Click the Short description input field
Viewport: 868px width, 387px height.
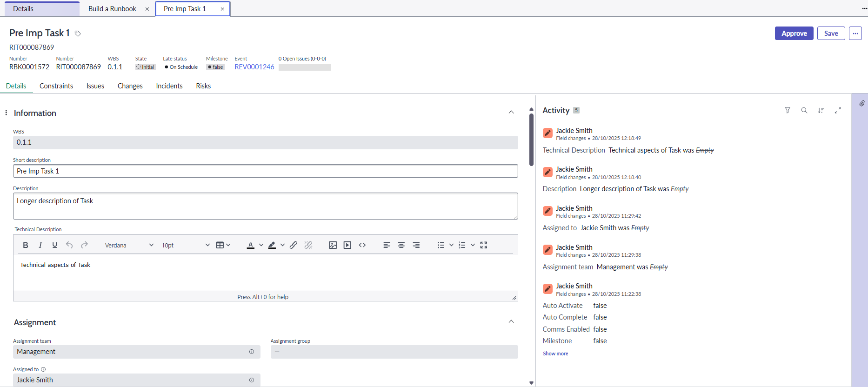(x=265, y=171)
